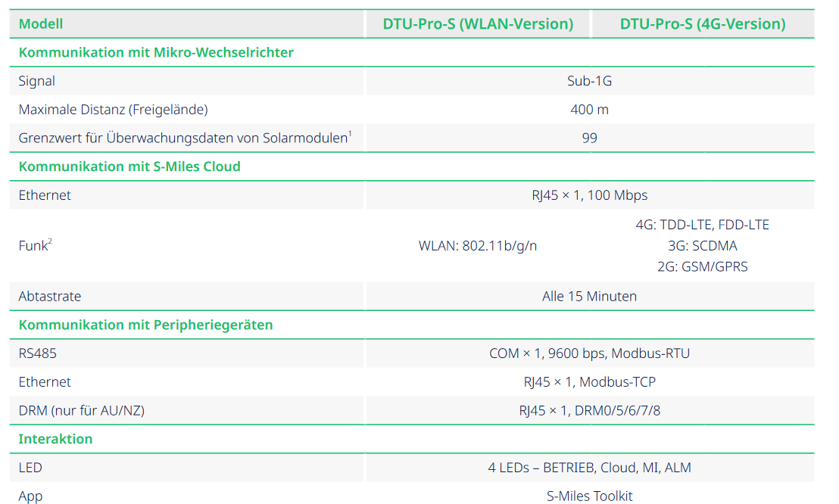The height and width of the screenshot is (504, 839).
Task: Click the 'Grenzwert für Überwachungsdaten von Solarmodulen' label
Action: tap(185, 138)
